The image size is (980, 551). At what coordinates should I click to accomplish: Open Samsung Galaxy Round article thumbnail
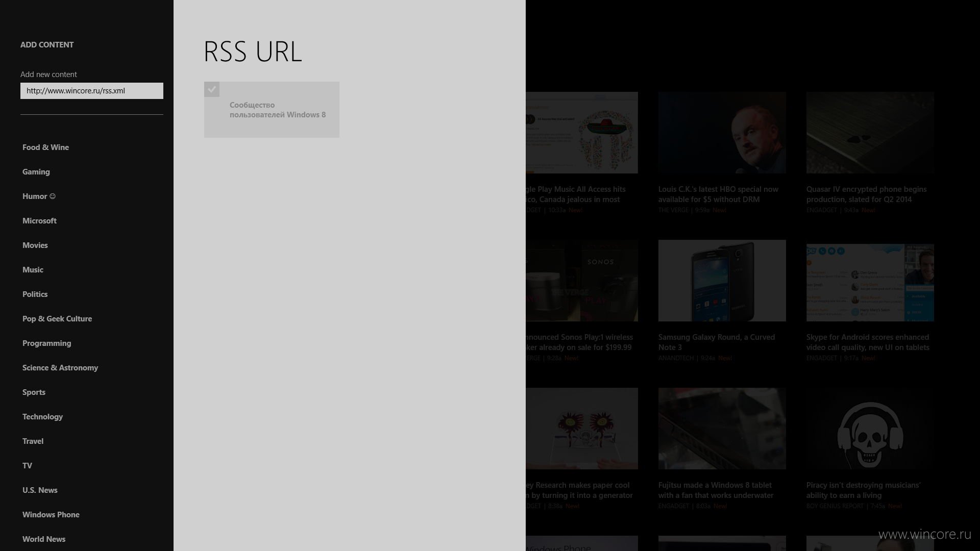(x=722, y=281)
